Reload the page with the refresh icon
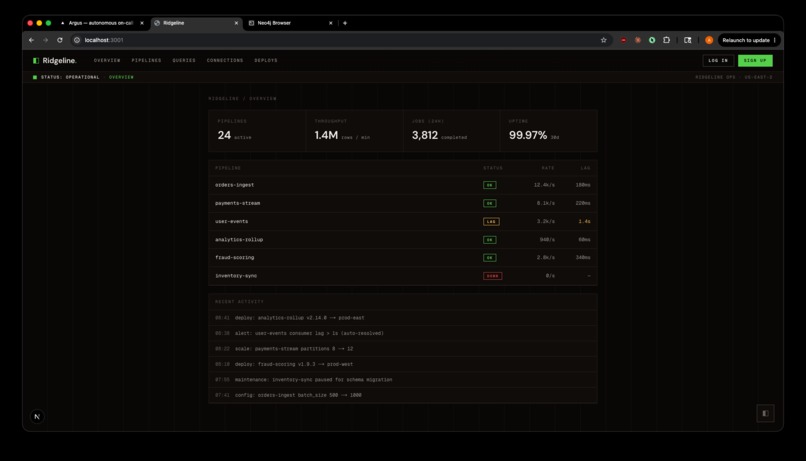Screen dimensions: 806x461 tap(60, 40)
